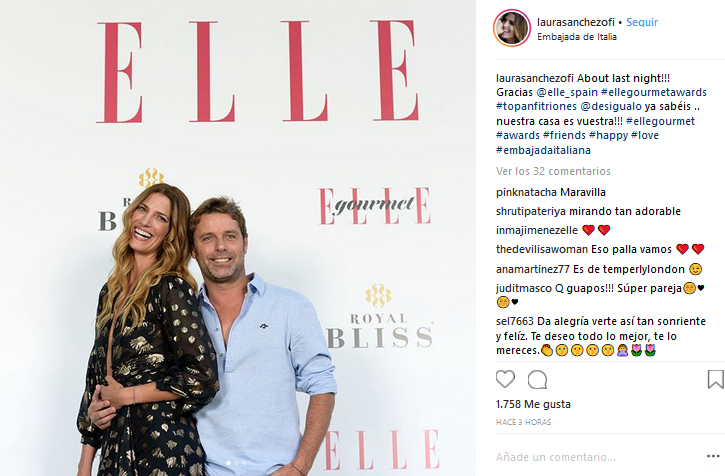The image size is (725, 476).
Task: Open more options via three dots
Action: 713,457
